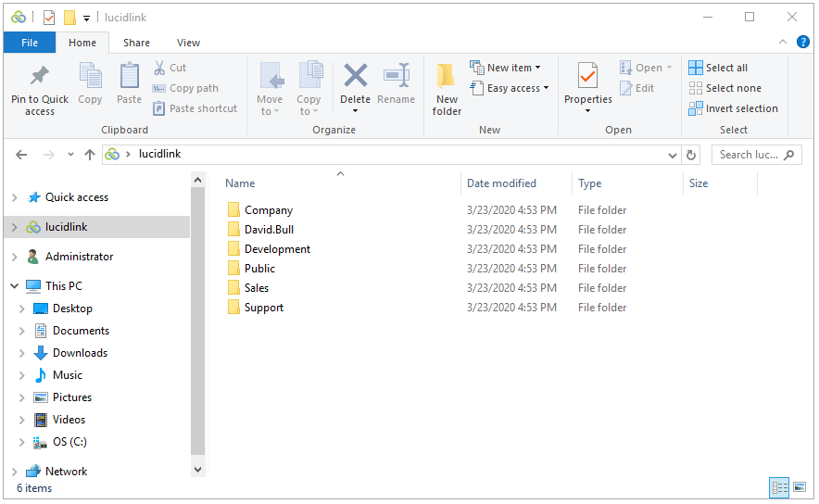
Task: Click the Delete icon in Organize group
Action: (x=355, y=75)
